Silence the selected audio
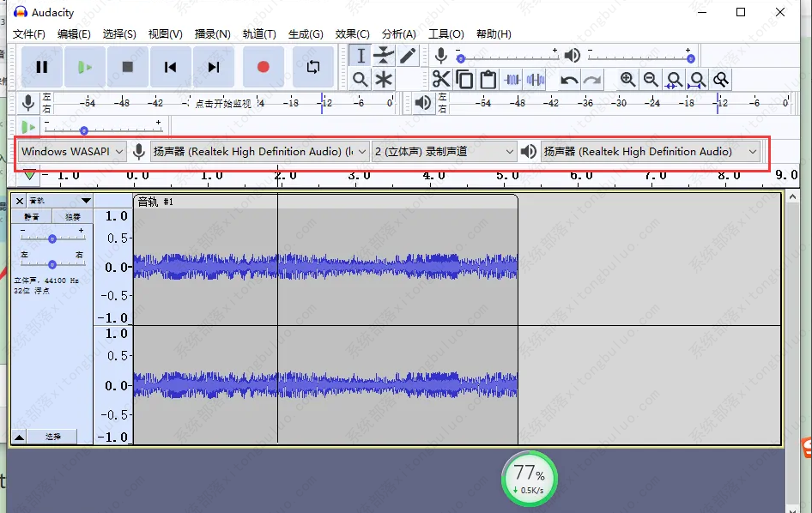Image resolution: width=812 pixels, height=513 pixels. pos(536,80)
